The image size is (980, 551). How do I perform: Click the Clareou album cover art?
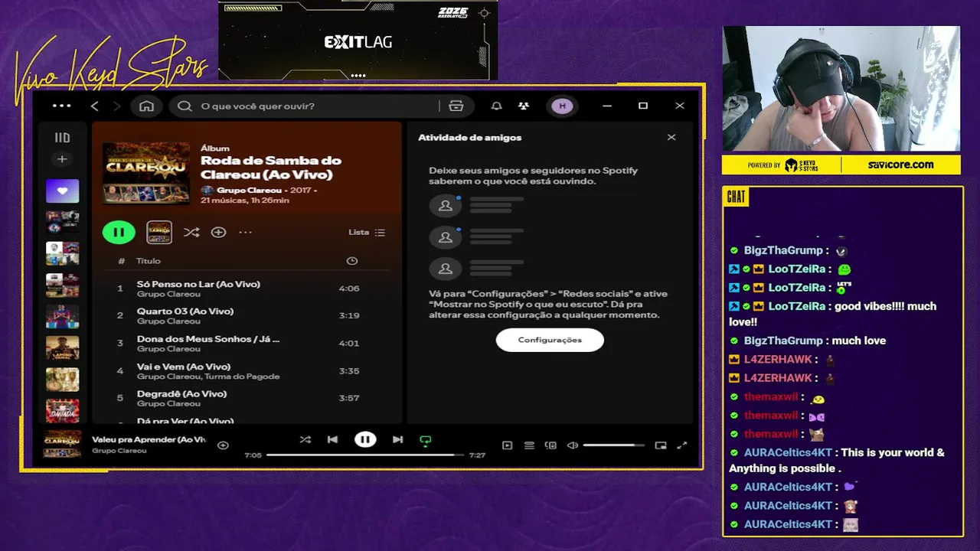[x=146, y=172]
